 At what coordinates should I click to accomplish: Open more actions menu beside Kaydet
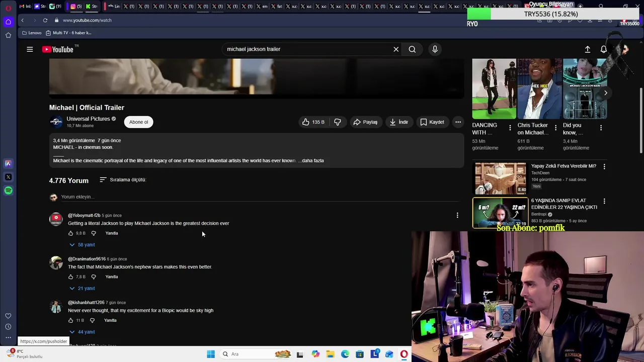click(x=458, y=122)
